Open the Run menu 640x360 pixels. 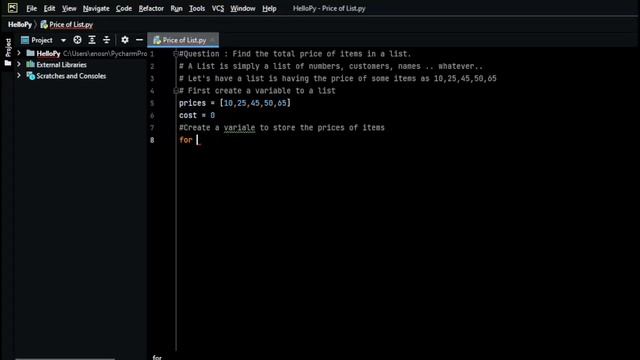tap(176, 9)
